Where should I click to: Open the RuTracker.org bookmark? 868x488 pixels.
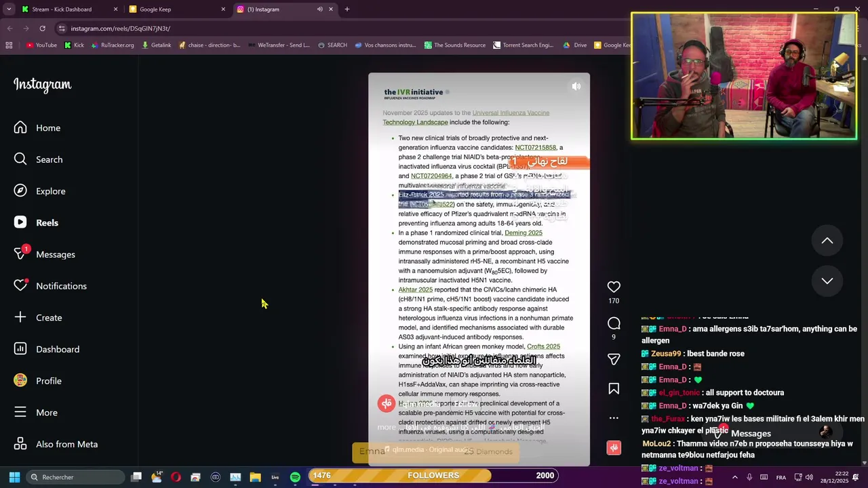tap(113, 45)
